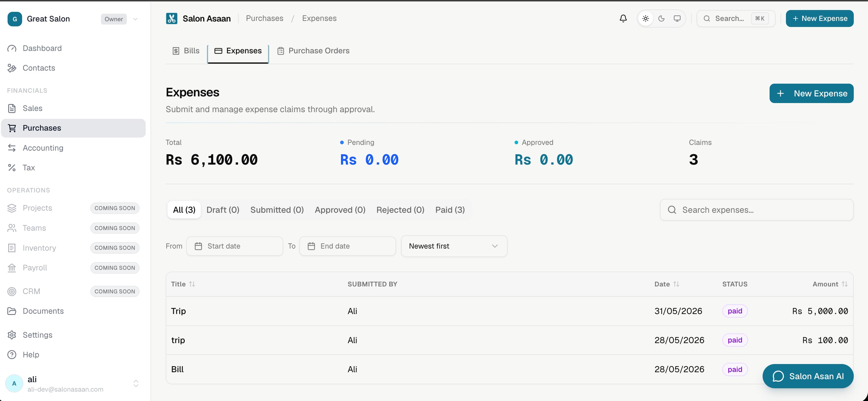Click the Help question mark icon
868x401 pixels.
click(12, 355)
